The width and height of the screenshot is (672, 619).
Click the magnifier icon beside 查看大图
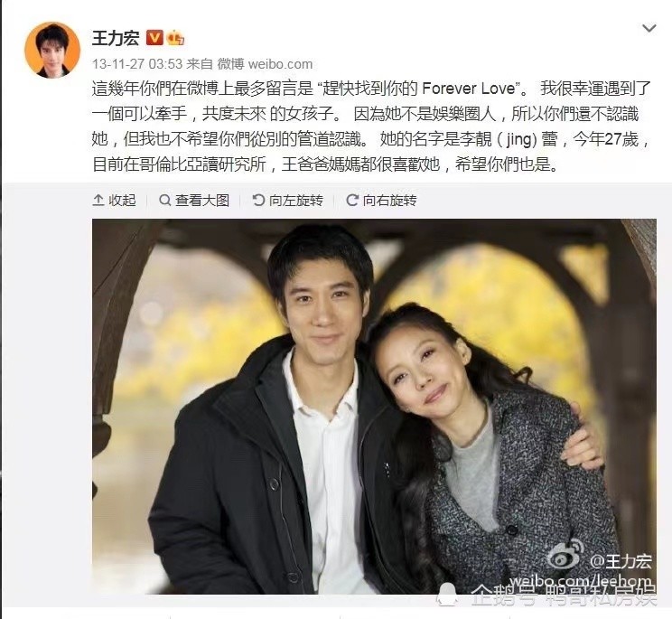click(164, 201)
